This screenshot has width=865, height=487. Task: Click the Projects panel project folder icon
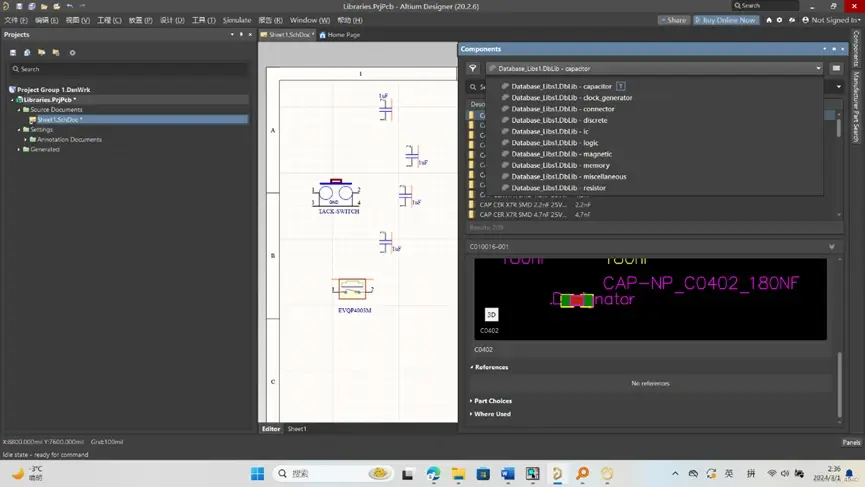[x=56, y=53]
